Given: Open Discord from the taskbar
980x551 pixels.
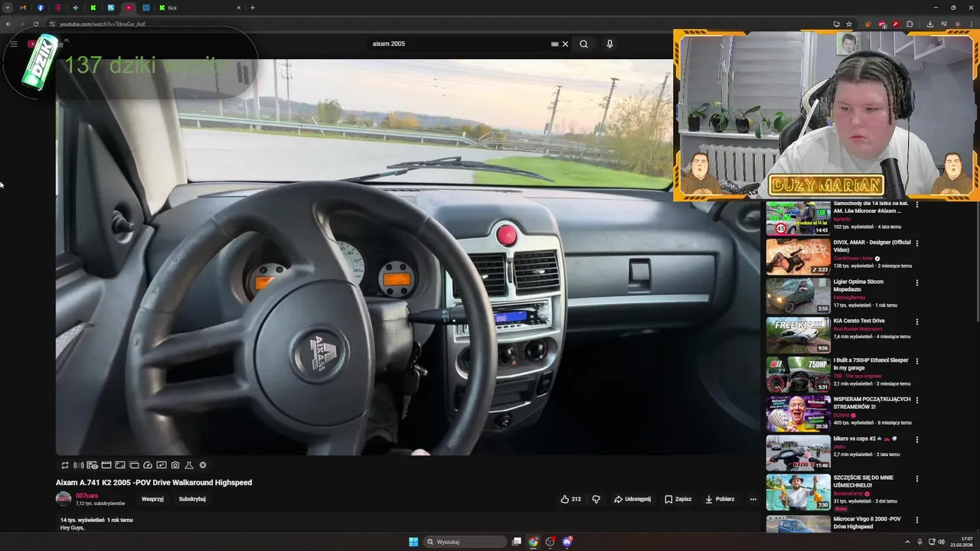Looking at the screenshot, I should [567, 542].
